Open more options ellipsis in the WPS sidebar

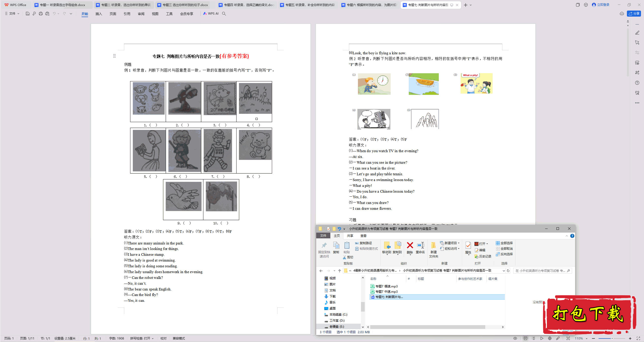[637, 103]
